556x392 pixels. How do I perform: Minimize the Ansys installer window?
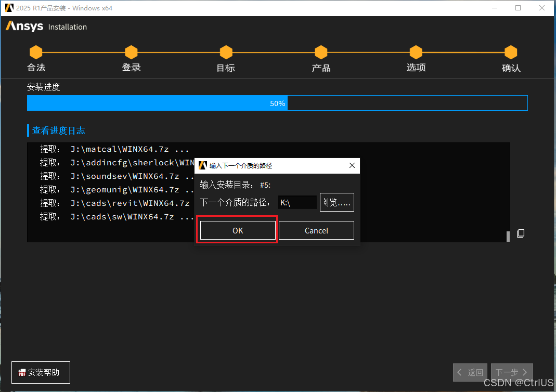click(x=495, y=8)
